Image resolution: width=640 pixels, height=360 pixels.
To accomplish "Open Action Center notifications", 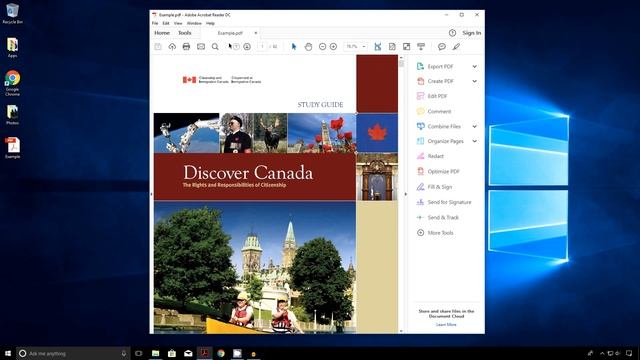I will click(629, 353).
